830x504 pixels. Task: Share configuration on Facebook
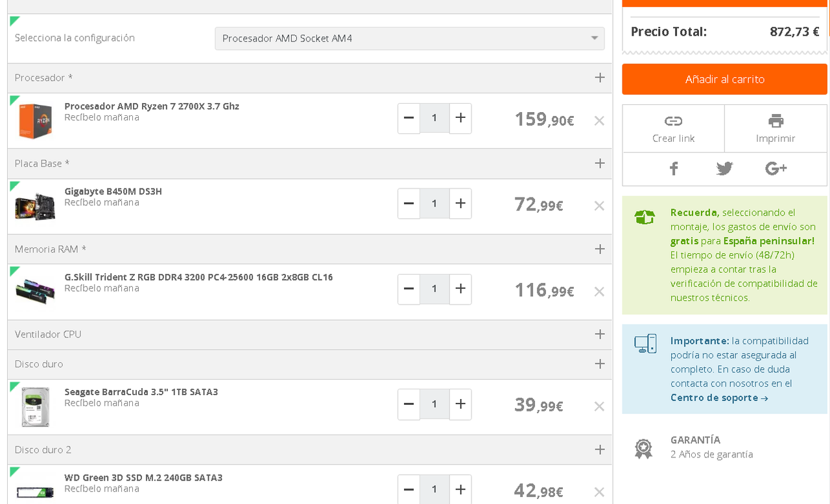[x=674, y=168]
